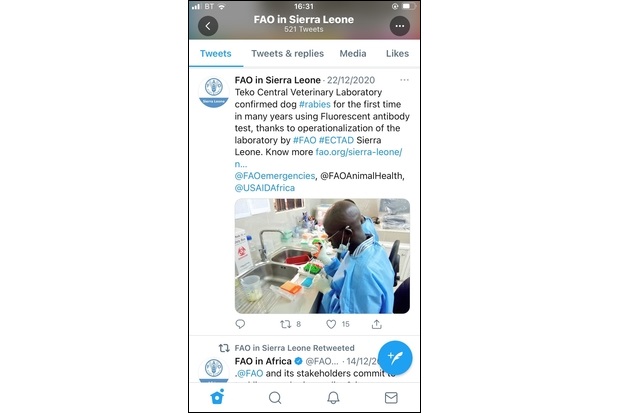Screen dimensions: 620x413
Task: Open FAO in Sierra Leone profile avatar
Action: click(214, 92)
